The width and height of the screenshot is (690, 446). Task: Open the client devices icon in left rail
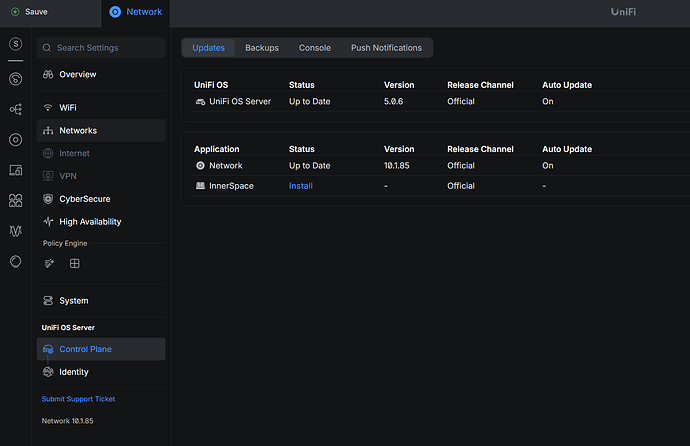tap(16, 170)
